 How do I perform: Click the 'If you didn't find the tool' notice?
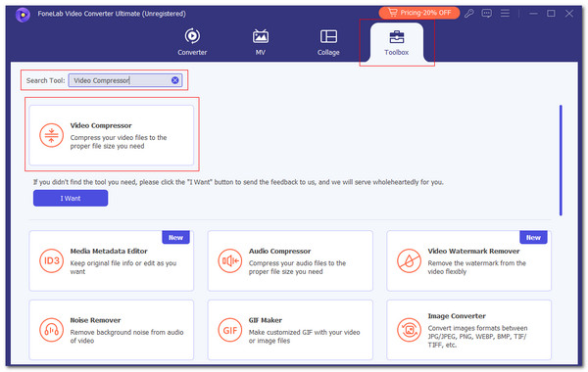pyautogui.click(x=238, y=182)
